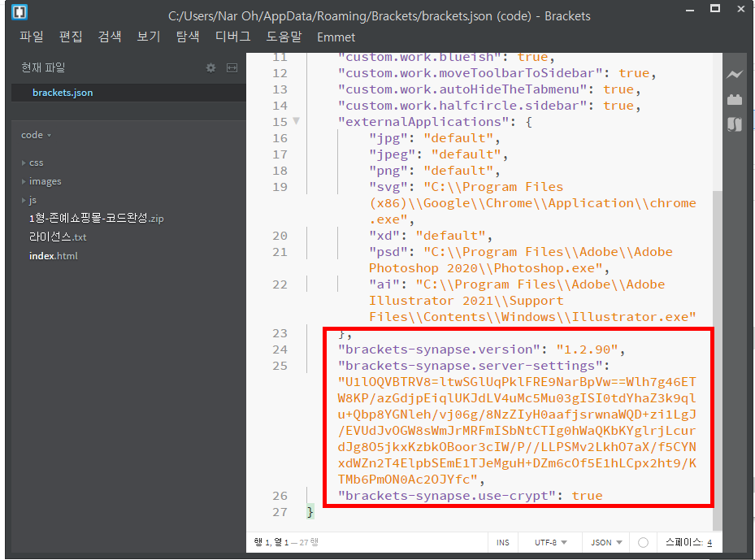Close the Brackets window

[741, 9]
